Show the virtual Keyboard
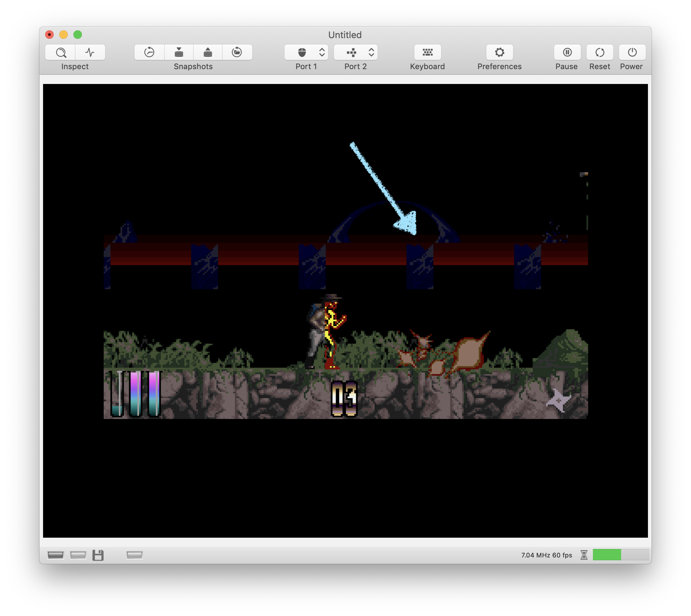Screen dimensions: 691x616 click(427, 53)
